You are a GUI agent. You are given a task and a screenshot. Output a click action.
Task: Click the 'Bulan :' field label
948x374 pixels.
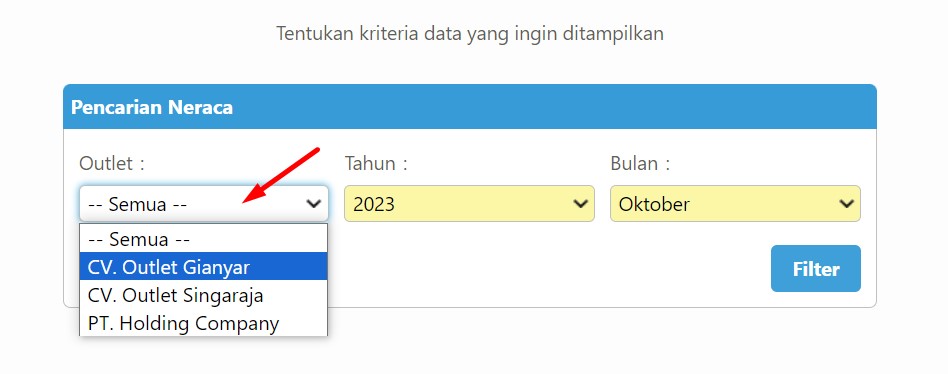640,163
